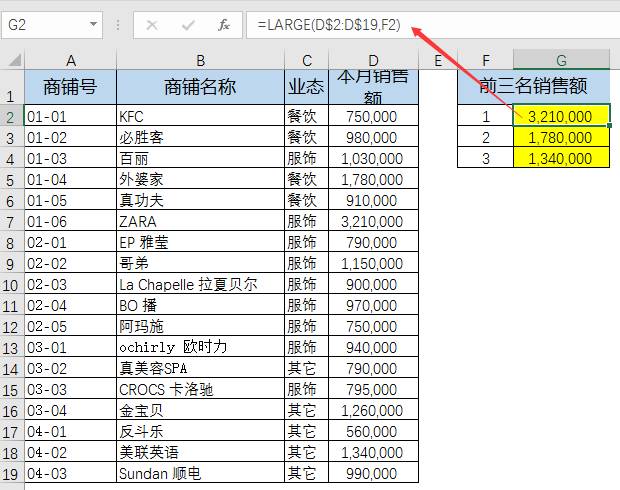620x490 pixels.
Task: Select the 必胜客 cell
Action: click(200, 136)
